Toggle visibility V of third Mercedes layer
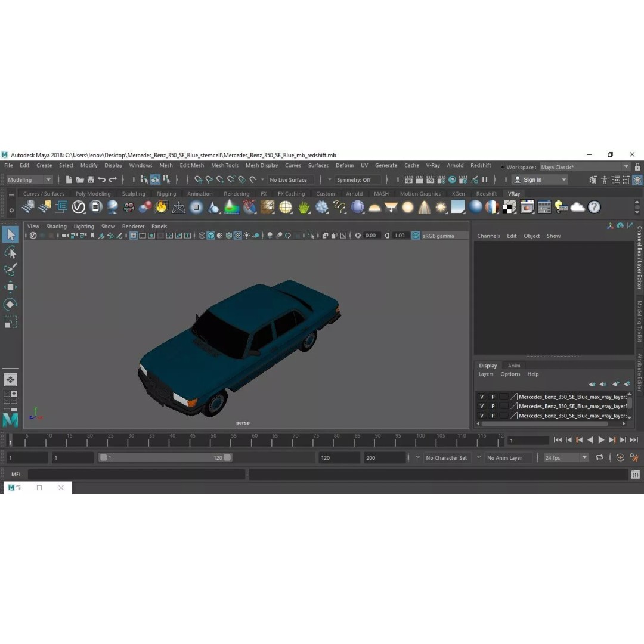 pos(482,416)
